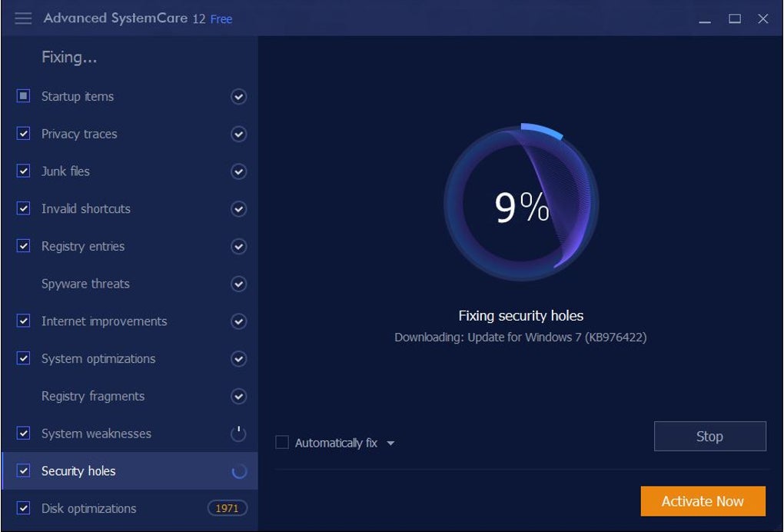Click the Free edition label in title
This screenshot has width=784, height=532.
point(221,19)
